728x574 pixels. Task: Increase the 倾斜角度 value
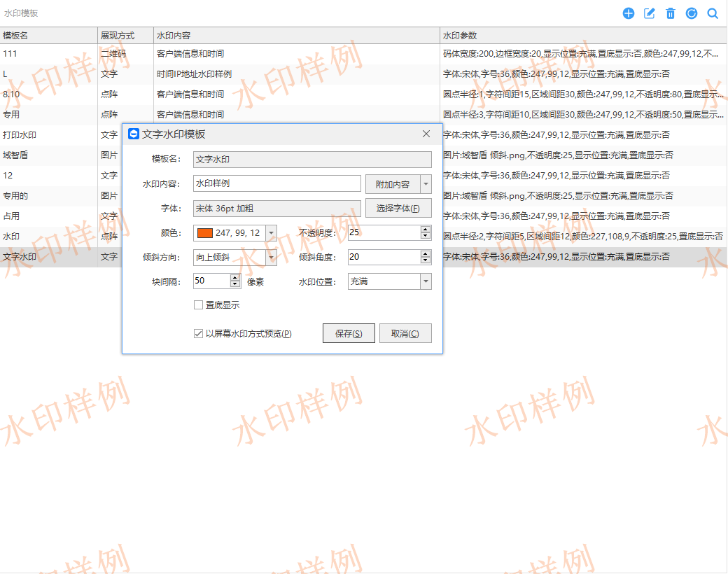pos(426,253)
